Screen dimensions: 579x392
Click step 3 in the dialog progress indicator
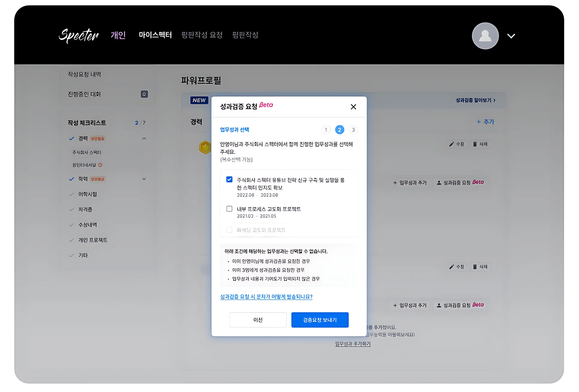[x=353, y=130]
